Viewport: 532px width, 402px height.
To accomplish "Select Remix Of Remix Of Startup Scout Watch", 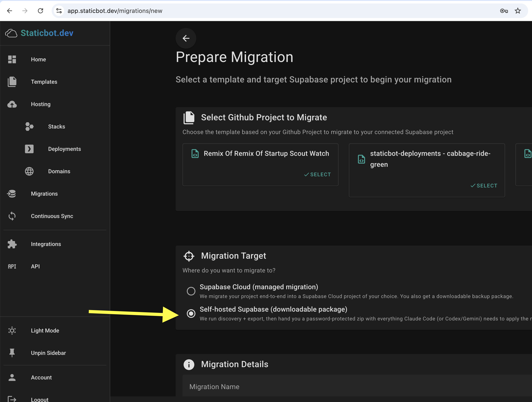I will [x=317, y=175].
